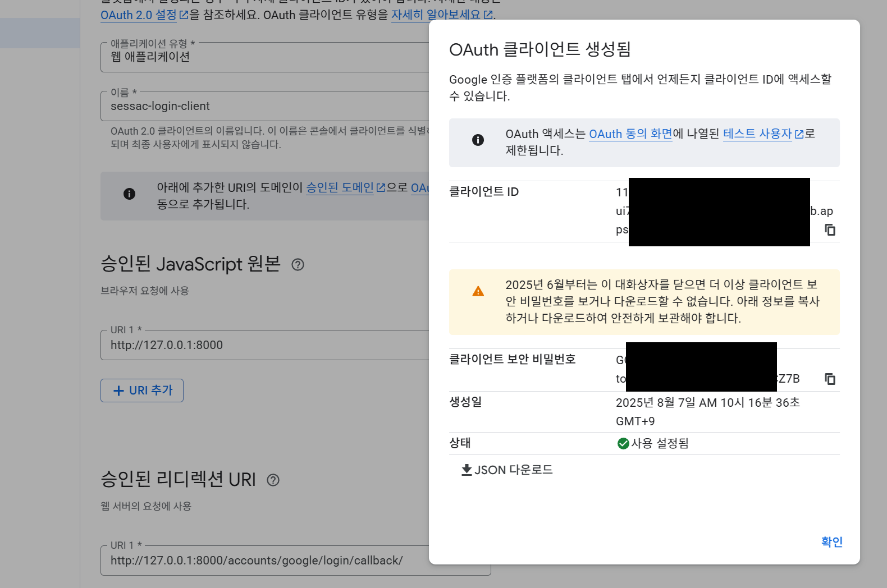The image size is (887, 588).
Task: Open the 애플리케이션 유형 dropdown
Action: click(x=264, y=57)
